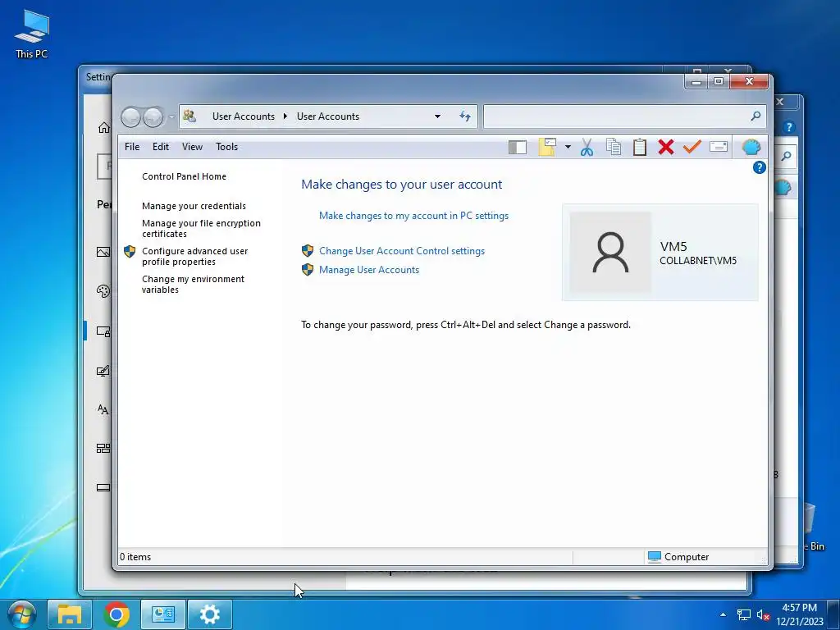Open This PC desktop icon
The width and height of the screenshot is (840, 630).
[x=32, y=34]
